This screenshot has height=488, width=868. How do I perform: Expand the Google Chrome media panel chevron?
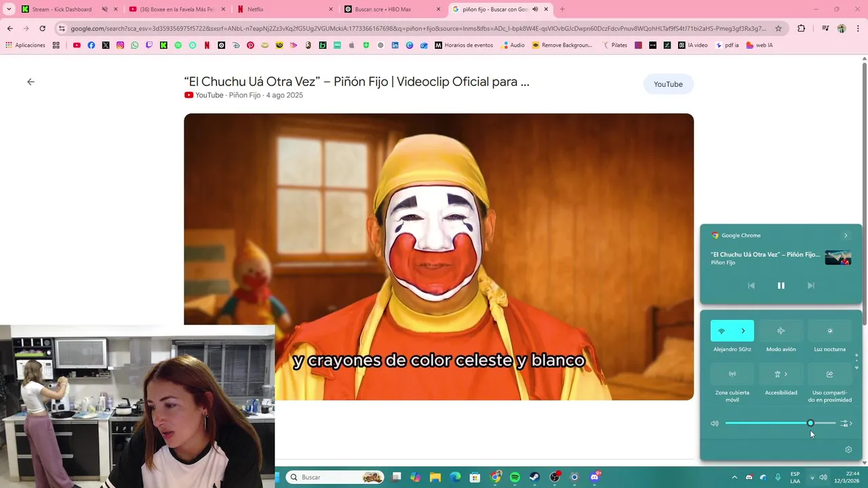click(x=846, y=235)
